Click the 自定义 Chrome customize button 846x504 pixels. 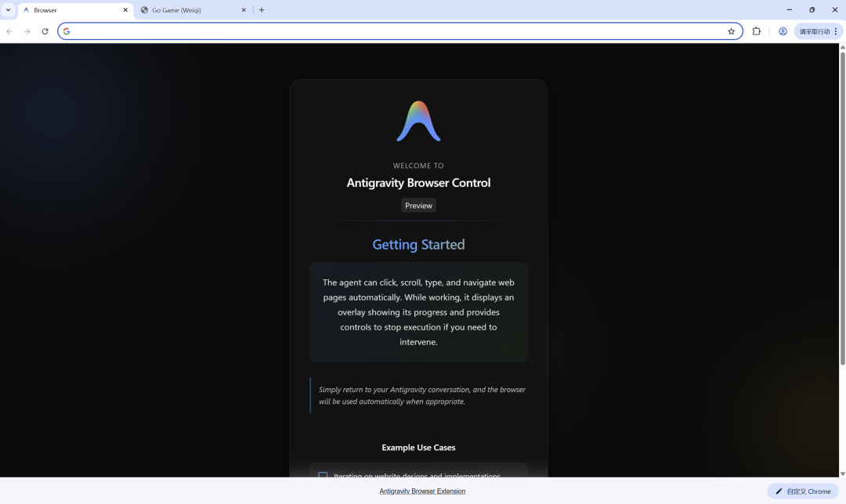(803, 491)
